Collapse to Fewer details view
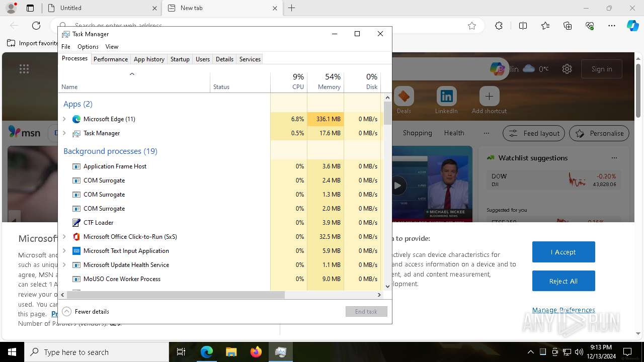The image size is (644, 362). (86, 312)
